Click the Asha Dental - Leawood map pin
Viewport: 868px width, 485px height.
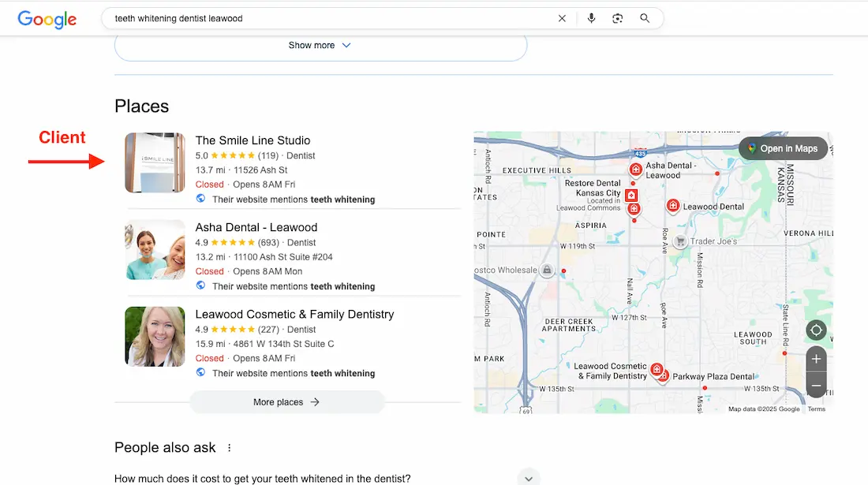pyautogui.click(x=635, y=170)
